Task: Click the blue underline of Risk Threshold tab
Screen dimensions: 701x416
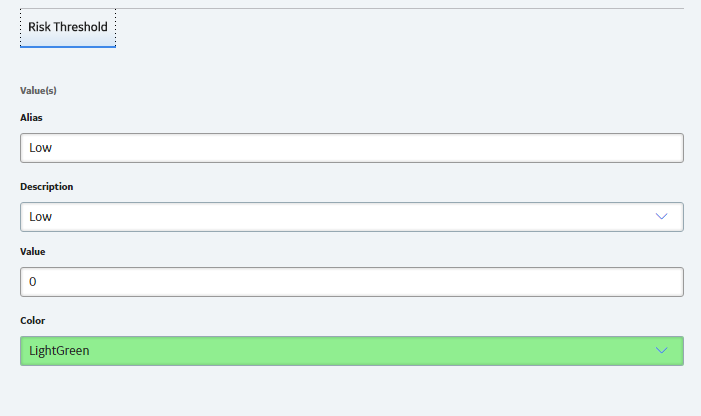Action: click(68, 46)
